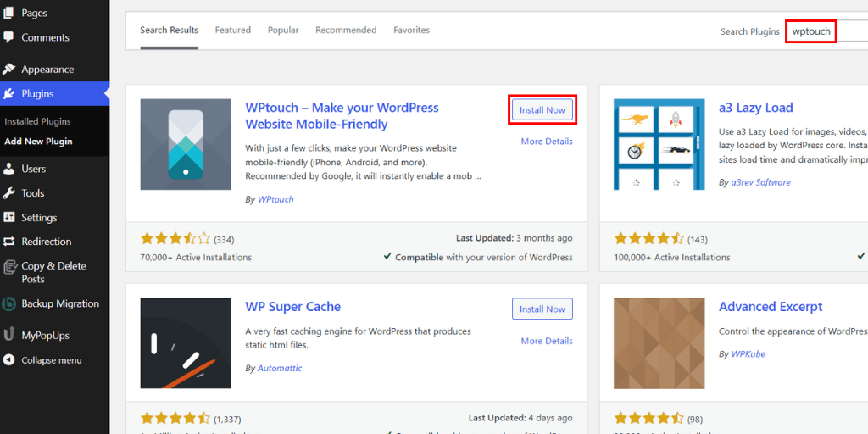Switch to the Featured tab
This screenshot has height=434, width=868.
(233, 30)
